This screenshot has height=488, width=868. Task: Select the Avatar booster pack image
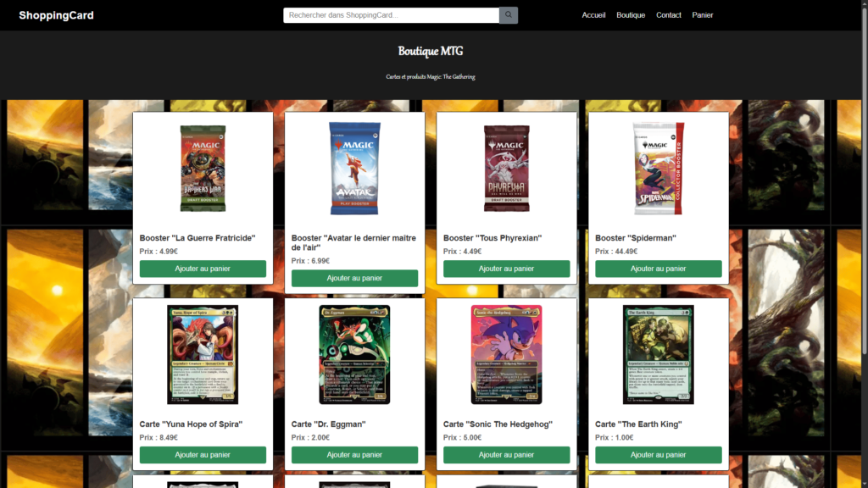[354, 168]
